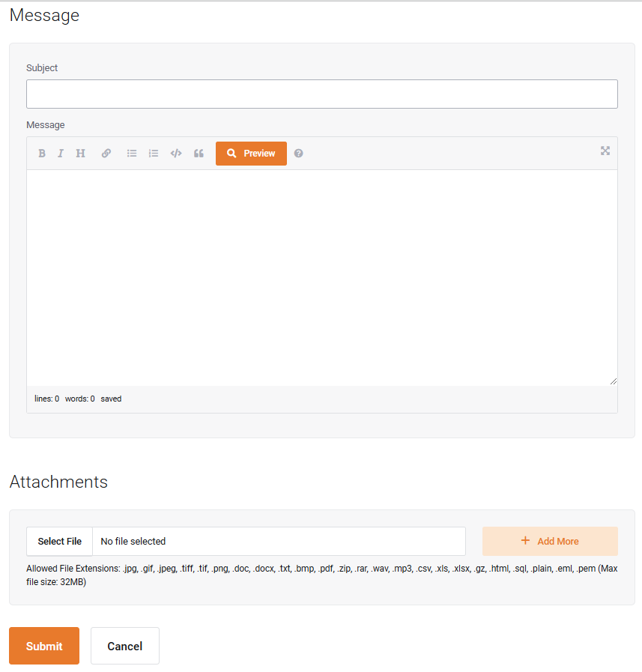Create a numbered ordered list

(x=154, y=154)
